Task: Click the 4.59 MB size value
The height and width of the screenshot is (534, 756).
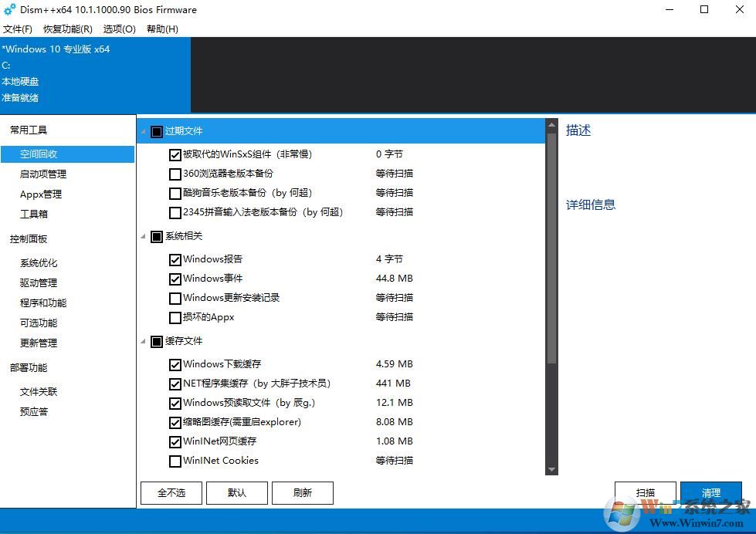Action: tap(395, 364)
